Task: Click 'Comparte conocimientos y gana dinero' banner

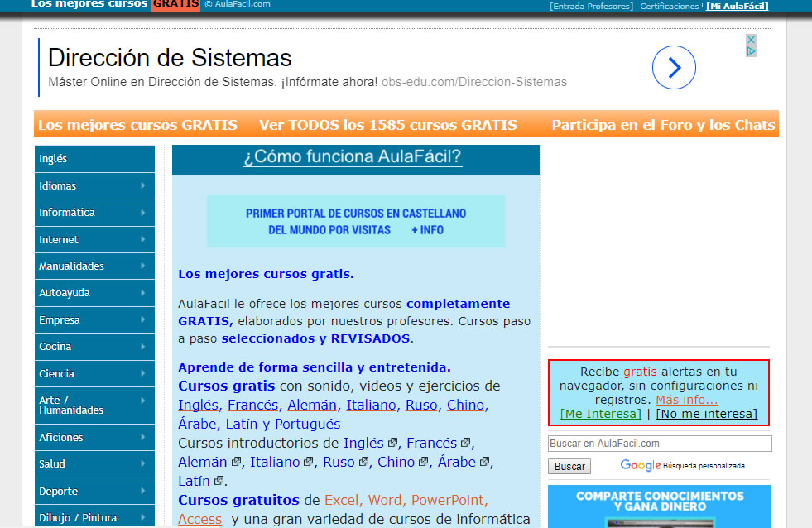Action: click(x=660, y=506)
